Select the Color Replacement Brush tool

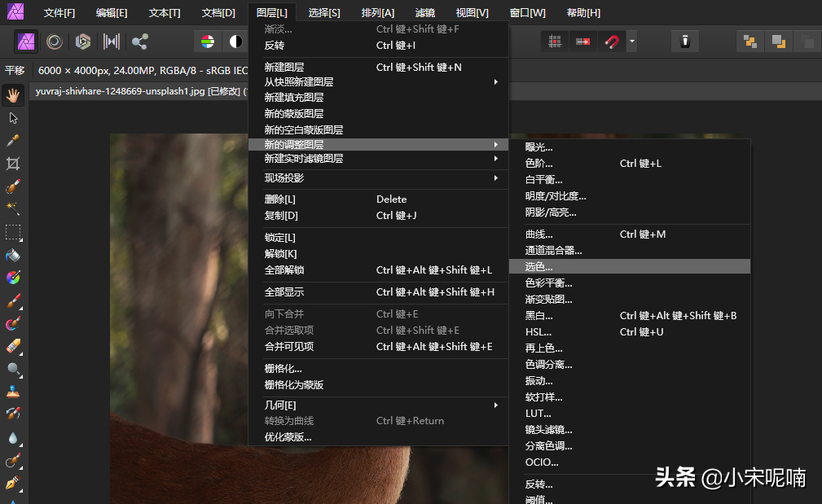(13, 323)
